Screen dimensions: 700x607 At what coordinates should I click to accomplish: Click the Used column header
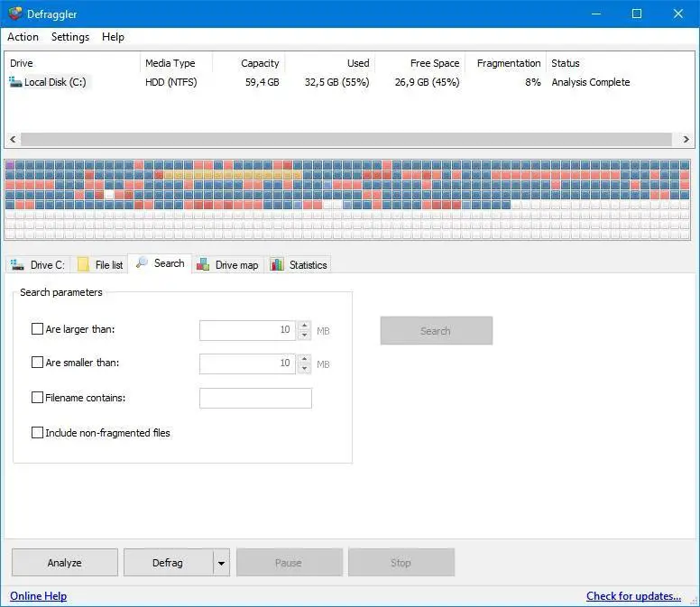pyautogui.click(x=330, y=63)
